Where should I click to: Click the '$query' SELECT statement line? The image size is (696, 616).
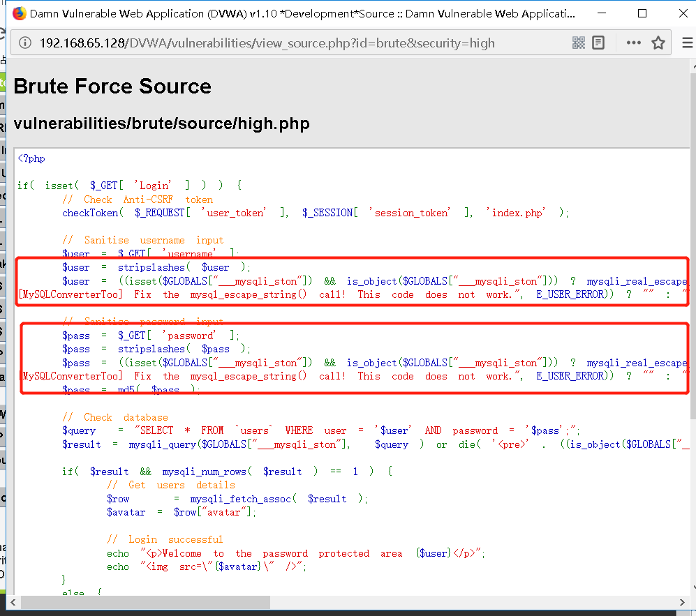click(x=321, y=430)
